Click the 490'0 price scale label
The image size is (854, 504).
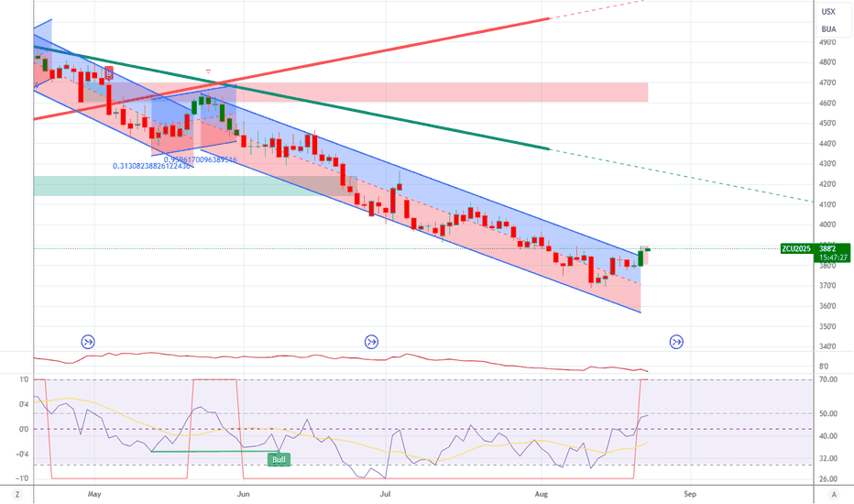(x=827, y=42)
